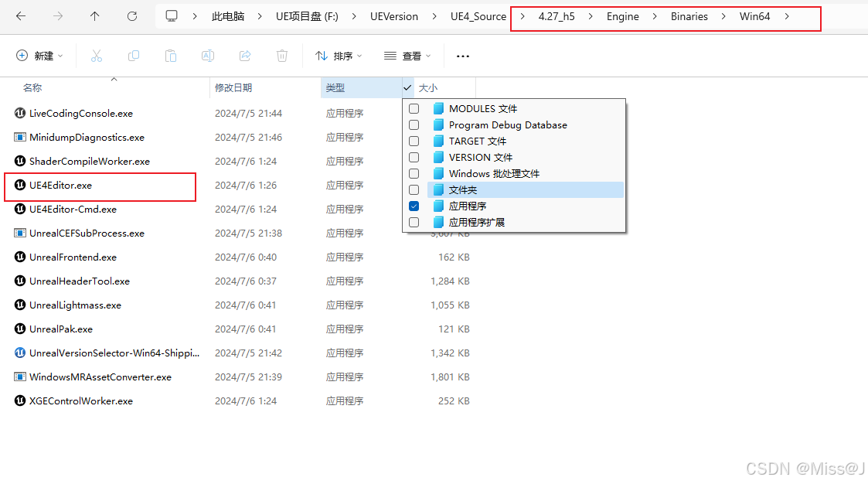The height and width of the screenshot is (484, 868).
Task: Click the LiveCodingConsole.exe Unreal icon
Action: coord(20,113)
